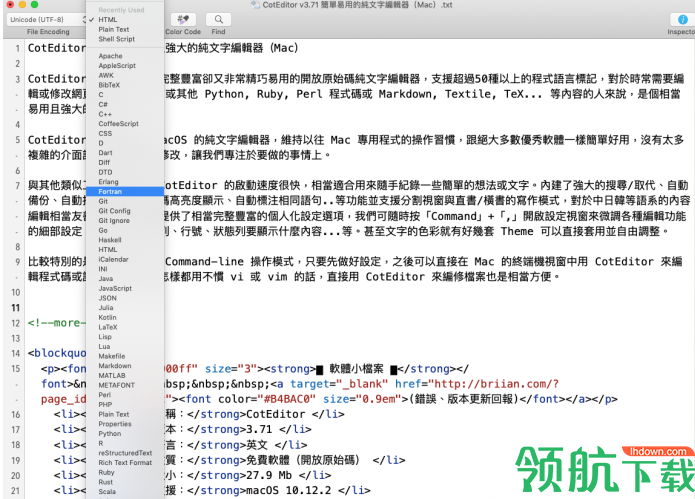Pick Dart in the syntax list

click(105, 153)
